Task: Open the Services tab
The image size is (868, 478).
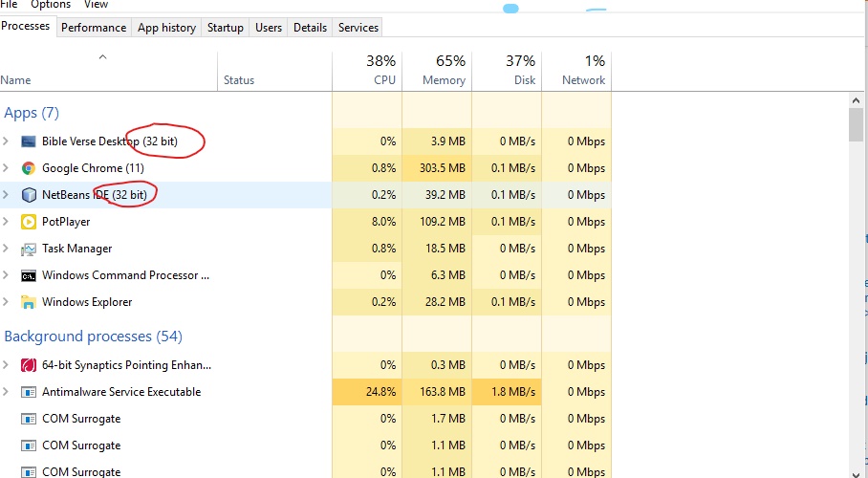Action: (358, 28)
